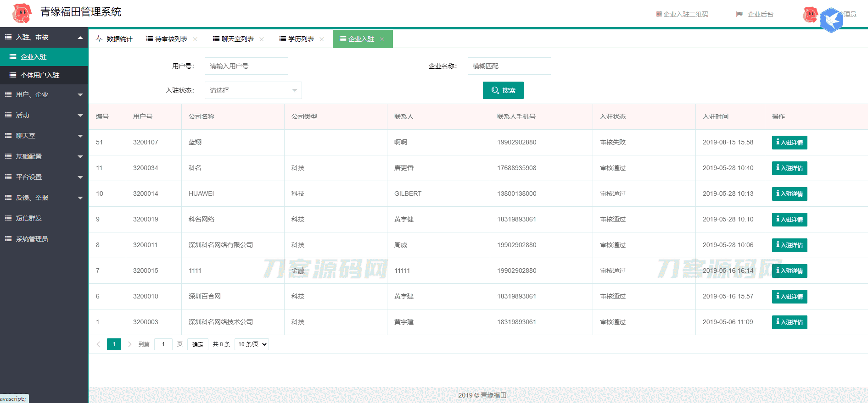Expand the 用户、企业 sidebar menu
This screenshot has width=868, height=403.
tap(44, 94)
